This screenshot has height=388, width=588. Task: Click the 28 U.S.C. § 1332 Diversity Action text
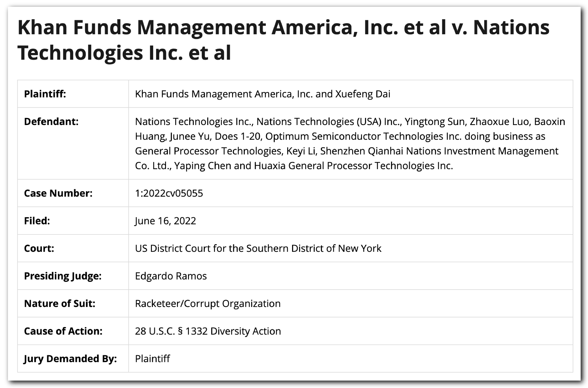(x=208, y=331)
